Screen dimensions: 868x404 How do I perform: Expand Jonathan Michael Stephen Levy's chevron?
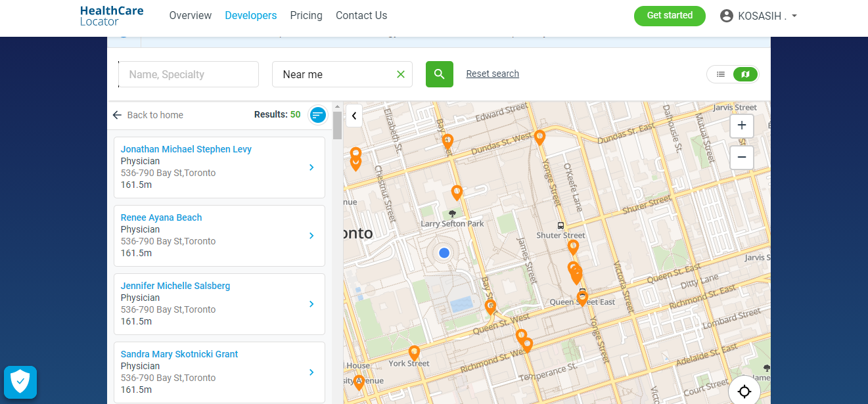point(311,168)
